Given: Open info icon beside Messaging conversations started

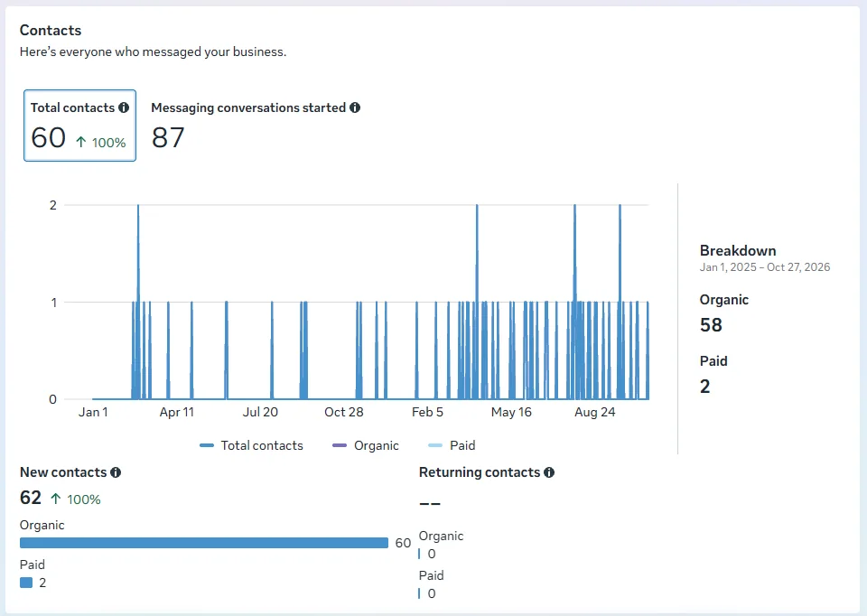Looking at the screenshot, I should pos(355,107).
